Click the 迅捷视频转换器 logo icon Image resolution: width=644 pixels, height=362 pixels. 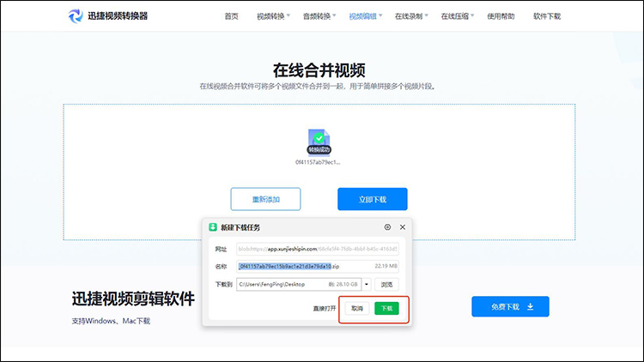[76, 16]
